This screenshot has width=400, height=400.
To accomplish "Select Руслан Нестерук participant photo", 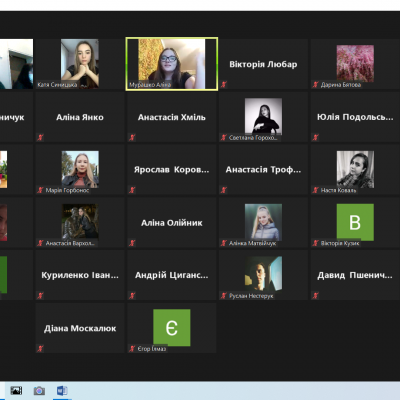I will click(x=263, y=274).
